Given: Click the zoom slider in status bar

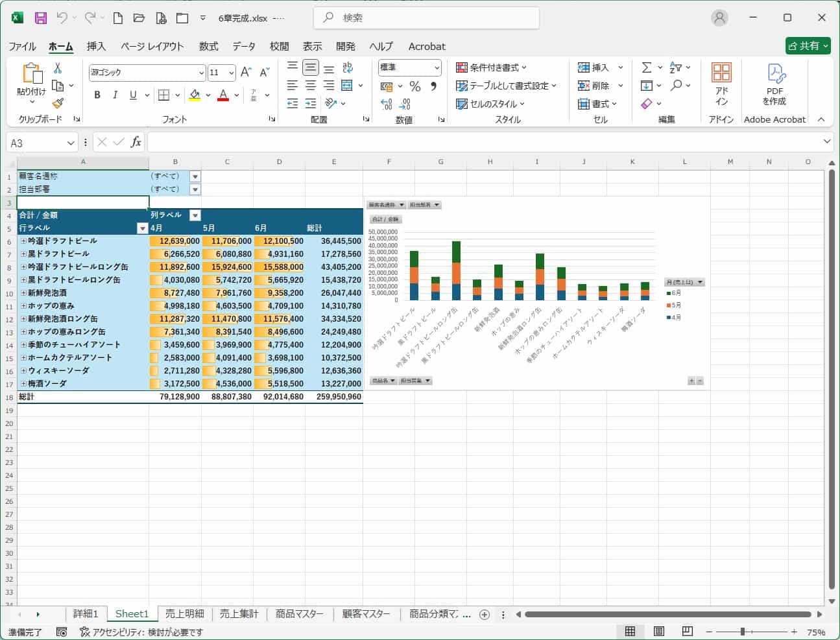Looking at the screenshot, I should click(x=743, y=632).
